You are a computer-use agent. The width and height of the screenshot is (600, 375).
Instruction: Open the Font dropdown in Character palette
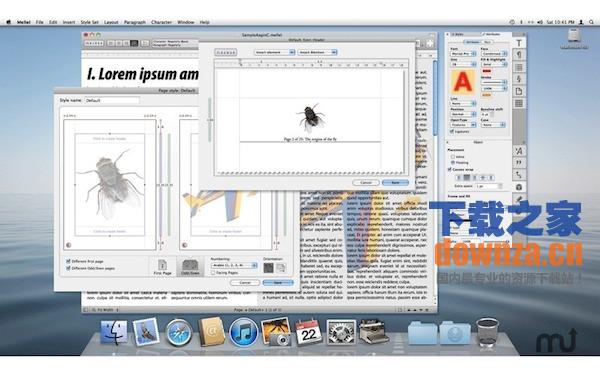click(463, 54)
